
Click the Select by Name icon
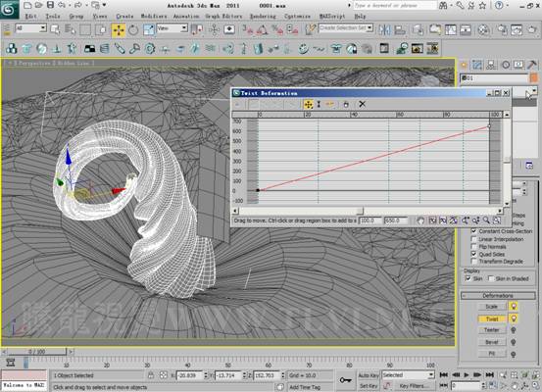pyautogui.click(x=71, y=30)
